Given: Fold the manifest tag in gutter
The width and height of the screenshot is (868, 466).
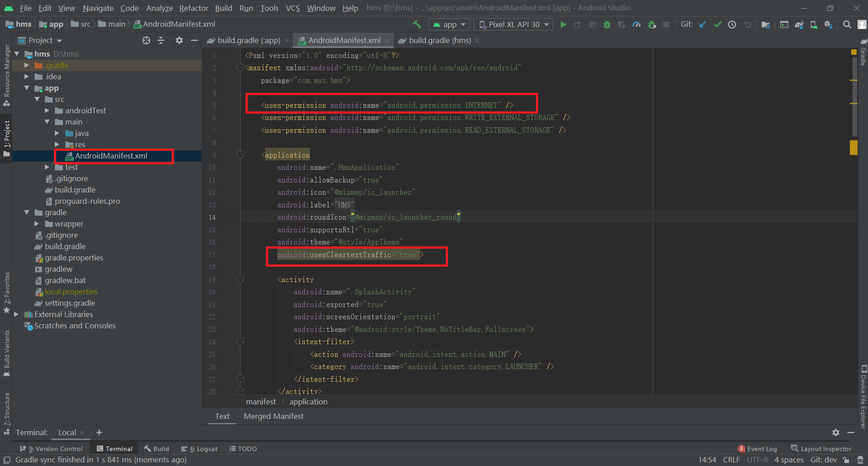Looking at the screenshot, I should pyautogui.click(x=241, y=67).
